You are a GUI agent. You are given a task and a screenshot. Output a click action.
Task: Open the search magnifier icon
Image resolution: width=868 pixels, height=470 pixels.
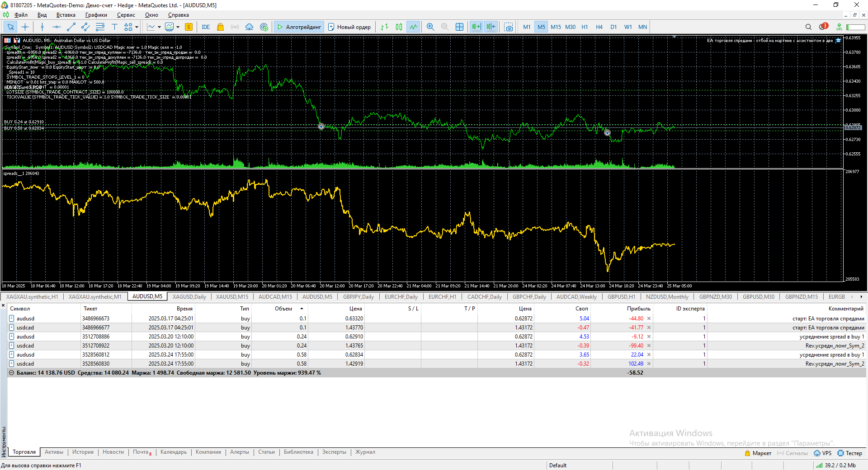pyautogui.click(x=808, y=27)
